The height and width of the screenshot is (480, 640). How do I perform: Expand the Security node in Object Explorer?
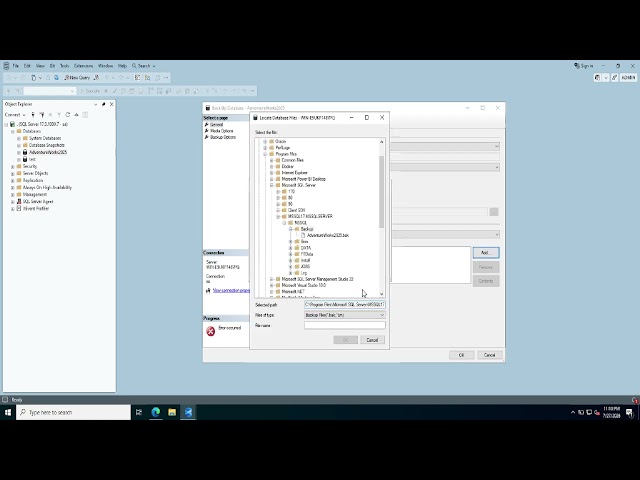point(13,167)
